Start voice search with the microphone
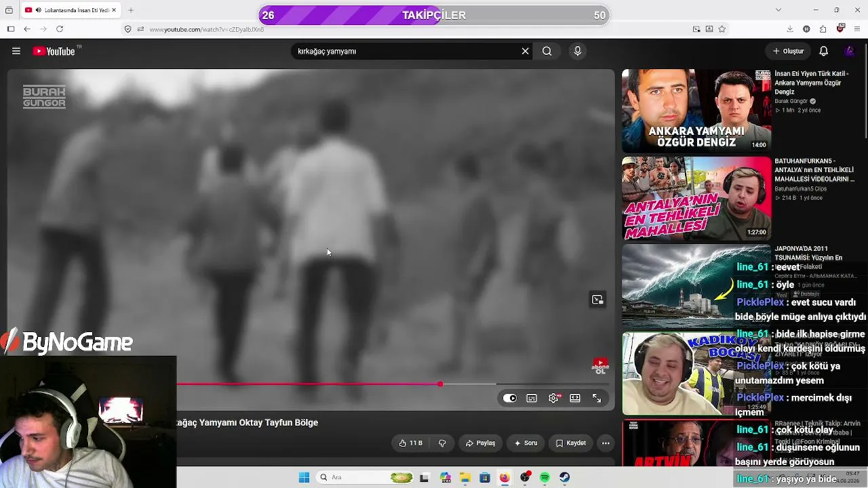This screenshot has width=868, height=488. (578, 51)
